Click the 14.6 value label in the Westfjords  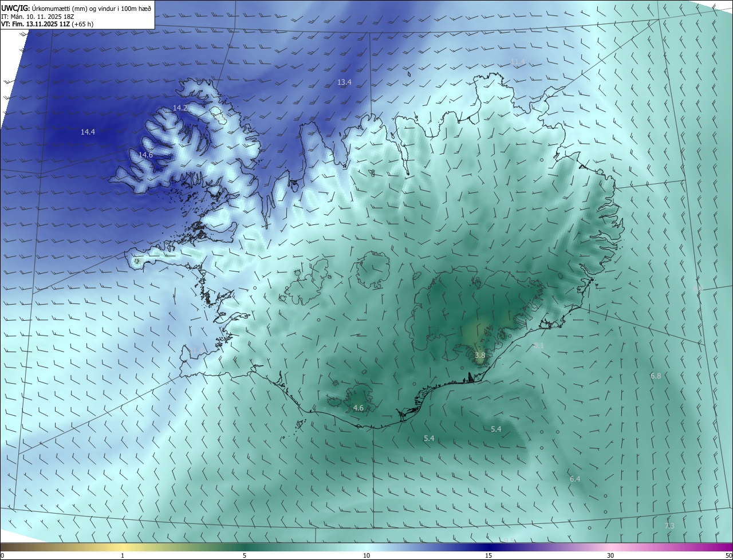click(x=145, y=155)
